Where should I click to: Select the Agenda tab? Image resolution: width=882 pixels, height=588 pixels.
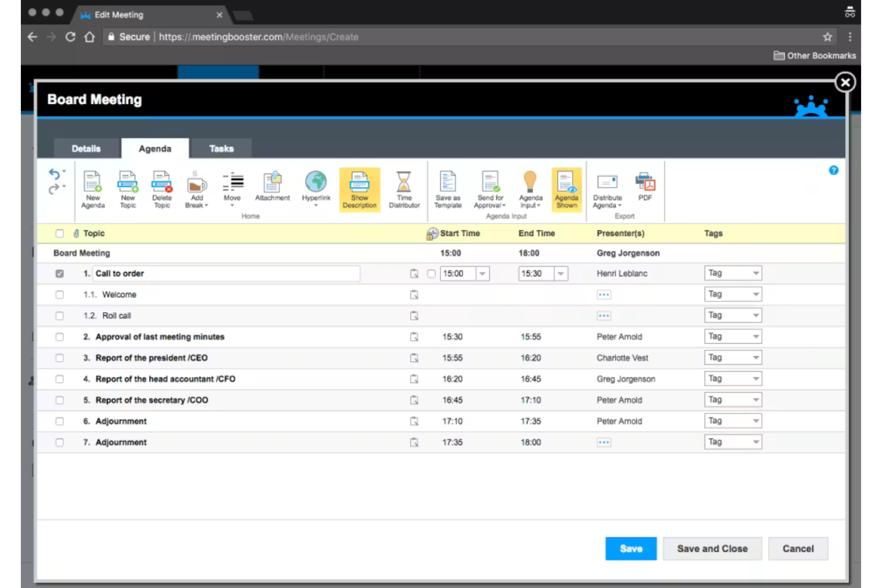(x=155, y=149)
